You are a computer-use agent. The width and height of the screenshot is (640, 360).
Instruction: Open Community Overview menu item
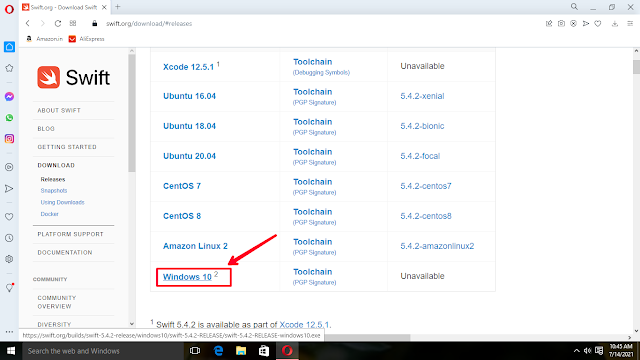(57, 302)
